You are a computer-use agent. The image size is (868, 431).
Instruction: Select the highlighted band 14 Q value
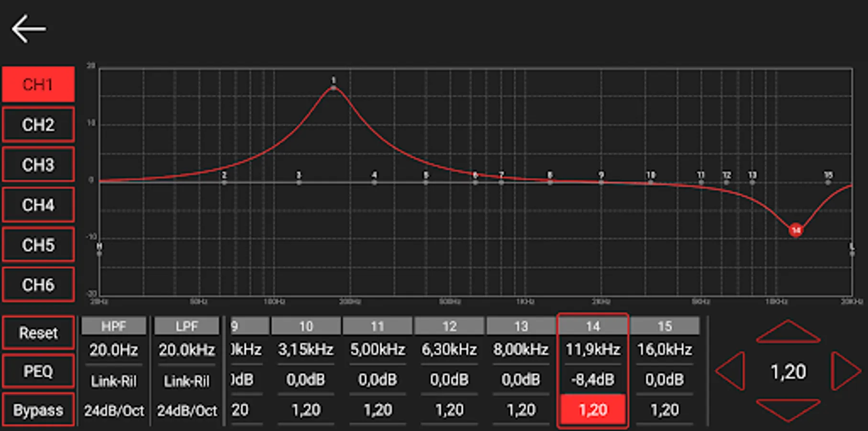click(593, 410)
